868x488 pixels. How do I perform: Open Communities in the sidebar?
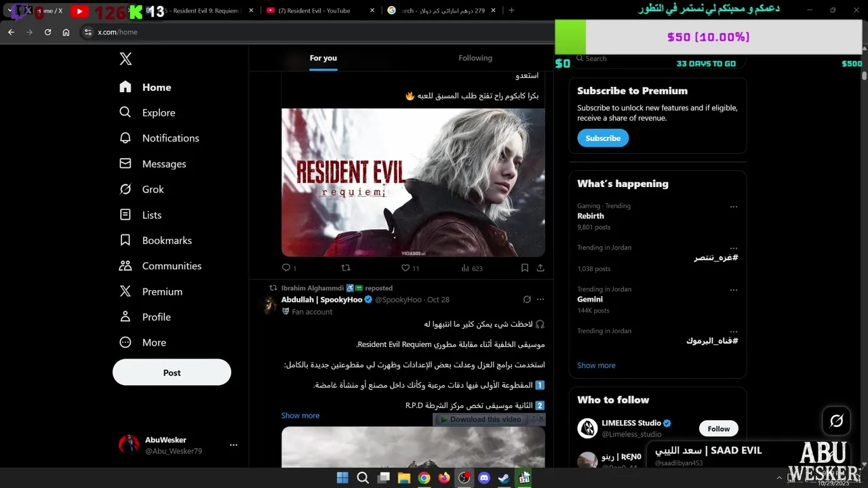[161, 266]
